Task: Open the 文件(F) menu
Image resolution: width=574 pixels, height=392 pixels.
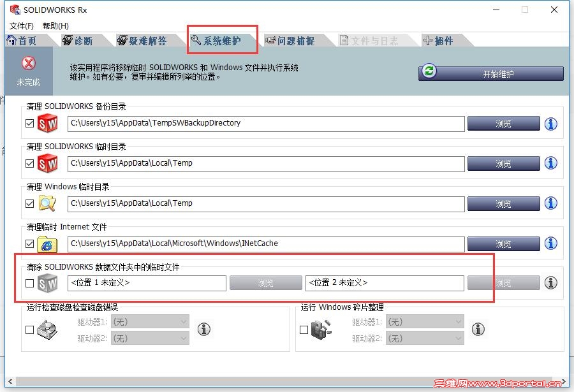Action: coord(21,25)
